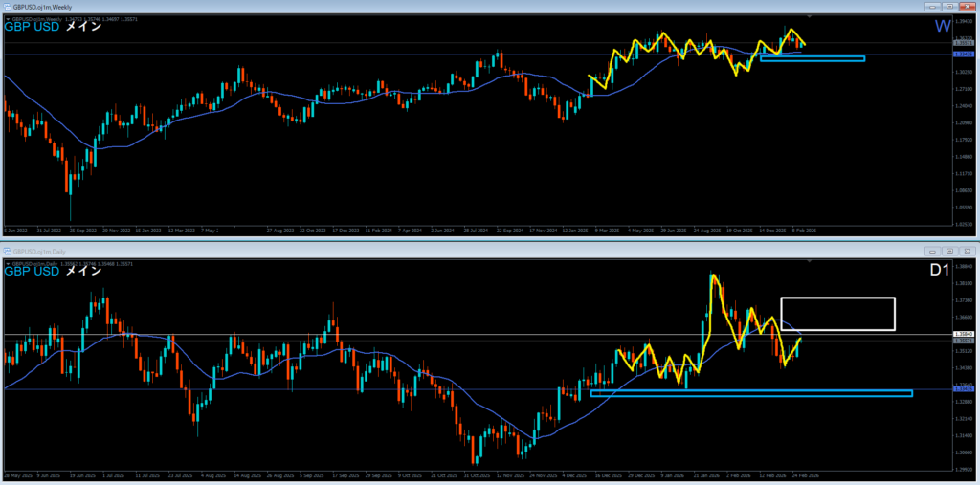Expand the one-click trading arrow on Weekly chart
The image size is (980, 485).
(8, 19)
